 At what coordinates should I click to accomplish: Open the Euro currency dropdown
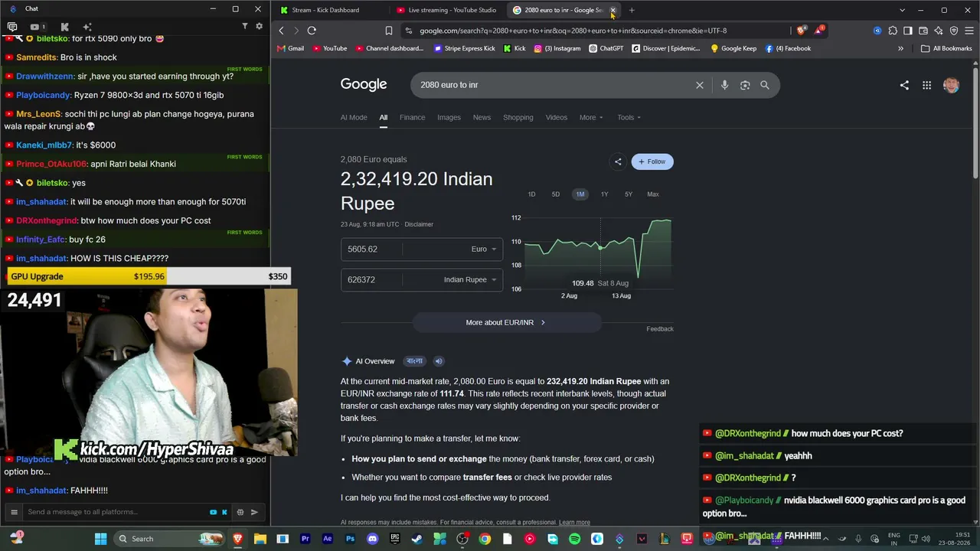[483, 249]
